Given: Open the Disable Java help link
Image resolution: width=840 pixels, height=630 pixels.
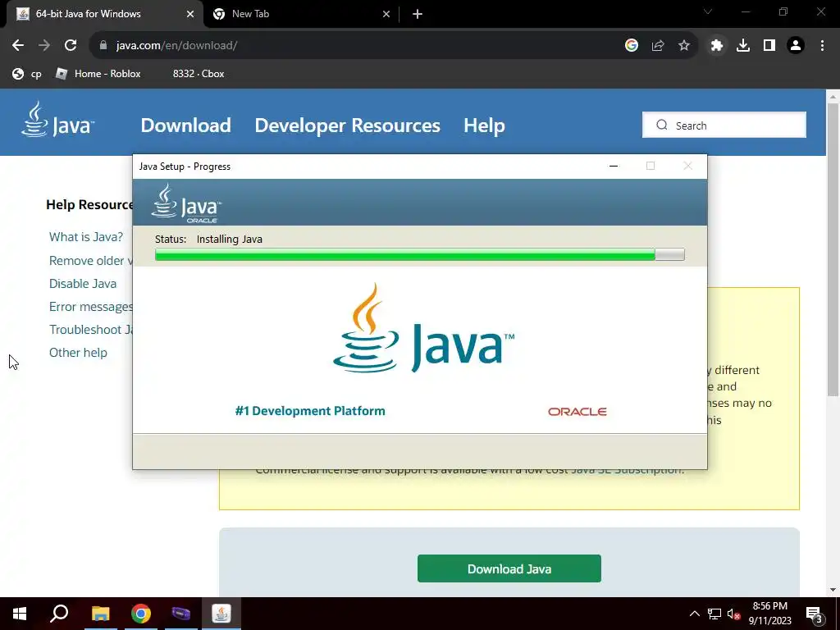Looking at the screenshot, I should [x=83, y=283].
